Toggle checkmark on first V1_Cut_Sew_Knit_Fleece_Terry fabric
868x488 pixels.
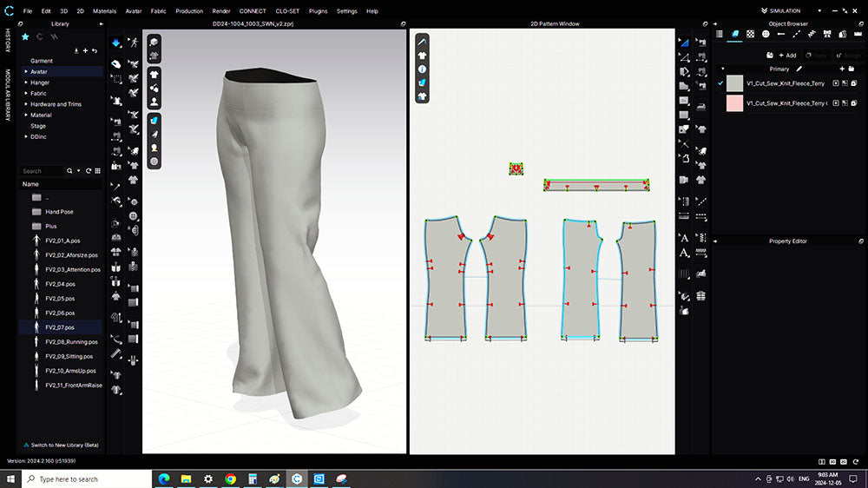click(x=720, y=83)
